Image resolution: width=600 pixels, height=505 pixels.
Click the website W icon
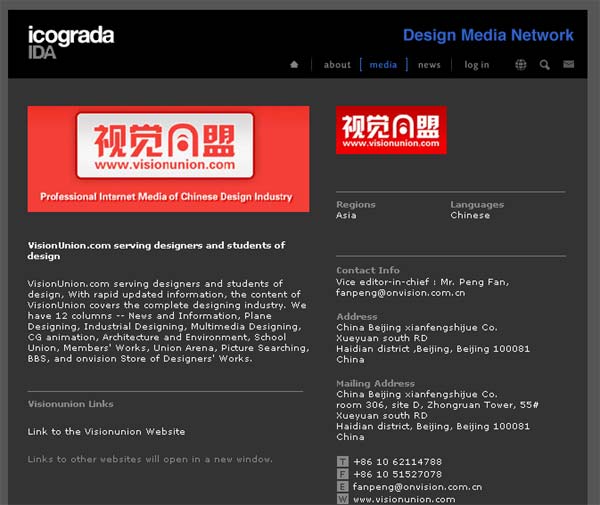pyautogui.click(x=342, y=499)
